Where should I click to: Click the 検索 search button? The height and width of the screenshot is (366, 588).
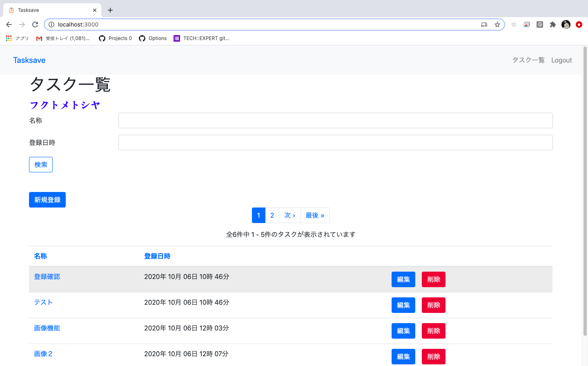[x=41, y=165]
